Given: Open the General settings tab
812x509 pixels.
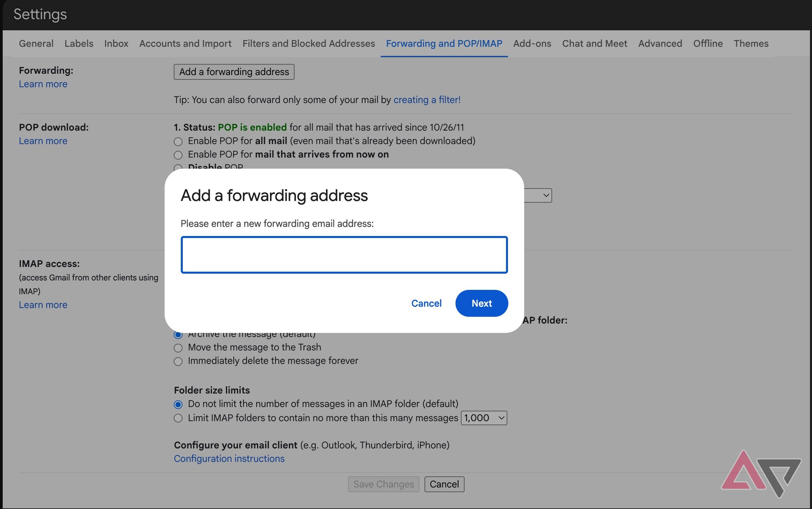Looking at the screenshot, I should pos(36,43).
